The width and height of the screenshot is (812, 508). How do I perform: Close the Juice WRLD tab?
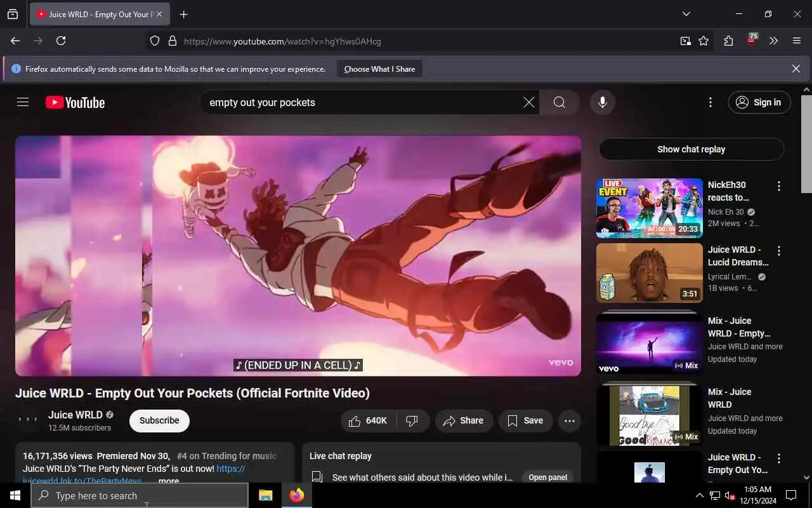coord(159,14)
